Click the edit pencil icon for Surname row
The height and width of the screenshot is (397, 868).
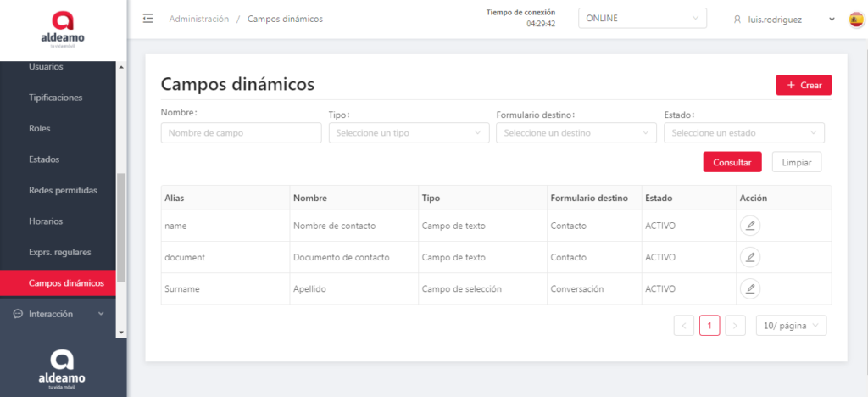click(749, 288)
